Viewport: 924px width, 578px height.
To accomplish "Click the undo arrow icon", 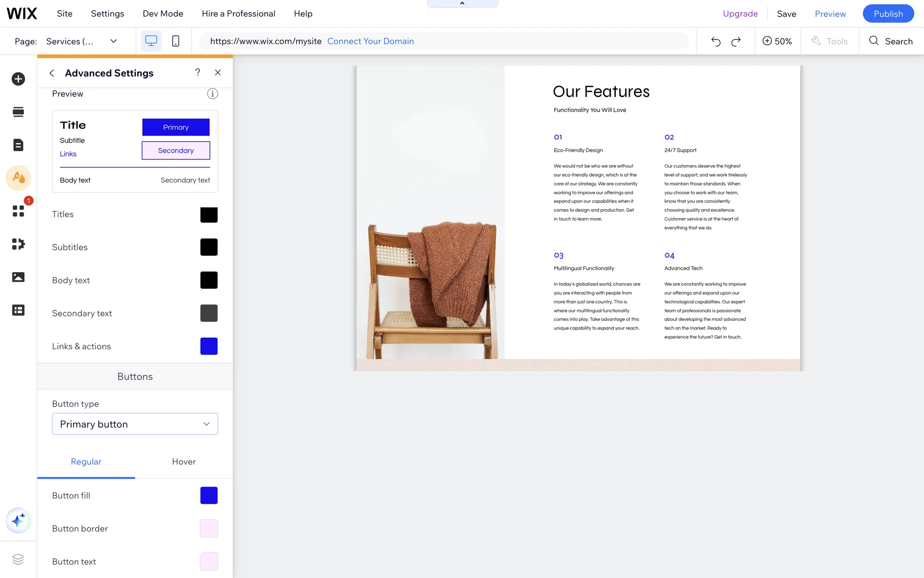I will click(716, 41).
